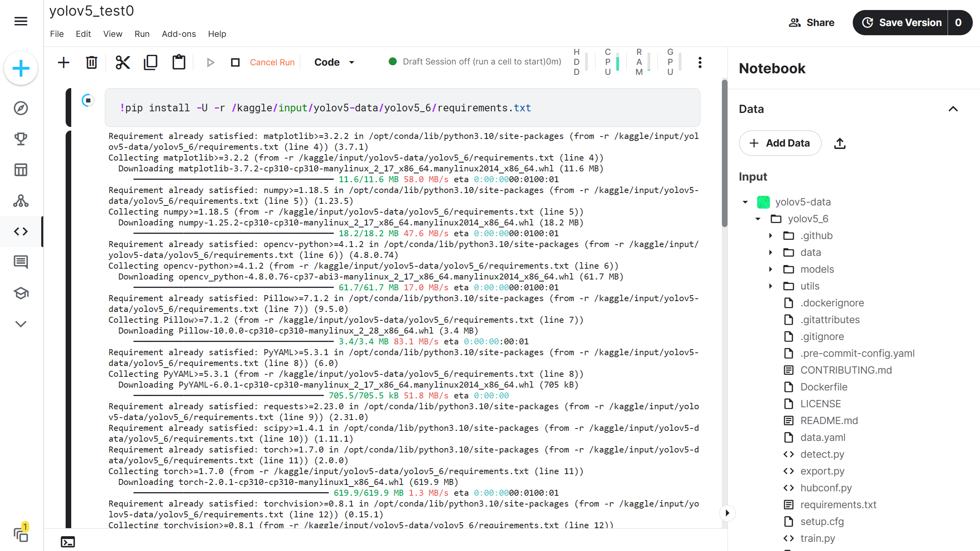Copy the selected cell
The image size is (980, 551).
pyautogui.click(x=150, y=62)
